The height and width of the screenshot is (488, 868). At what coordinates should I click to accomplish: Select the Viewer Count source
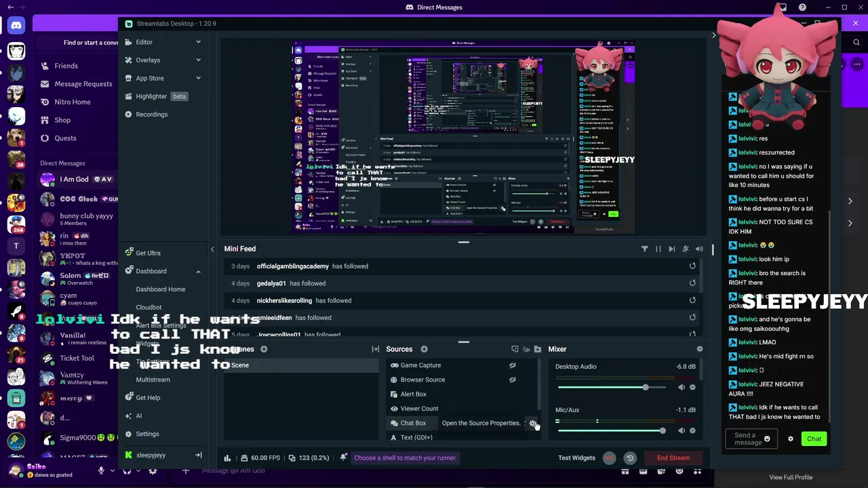[x=419, y=409]
